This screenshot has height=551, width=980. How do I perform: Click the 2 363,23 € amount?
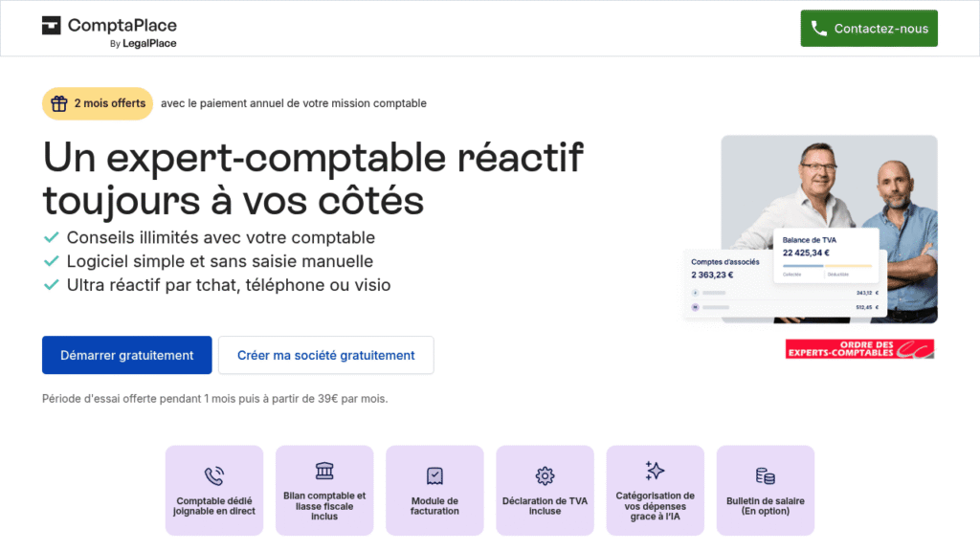[712, 275]
